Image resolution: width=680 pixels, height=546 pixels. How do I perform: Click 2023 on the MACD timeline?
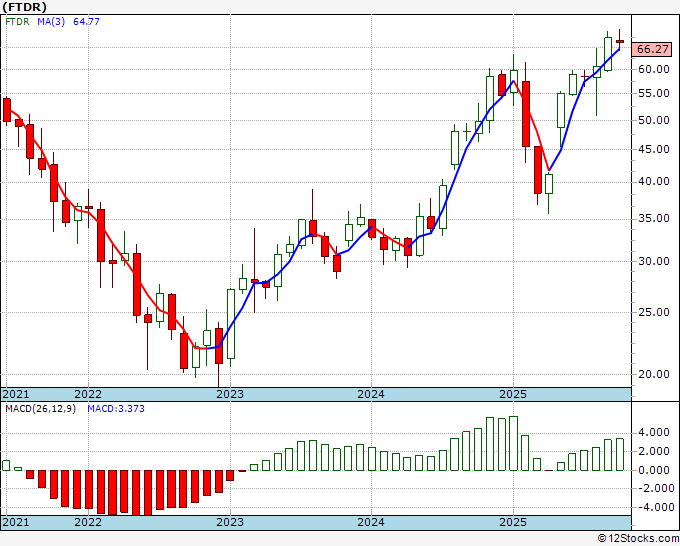click(x=230, y=522)
